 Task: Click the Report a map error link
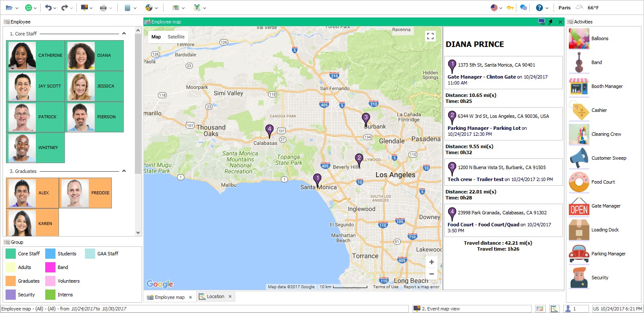(421, 287)
